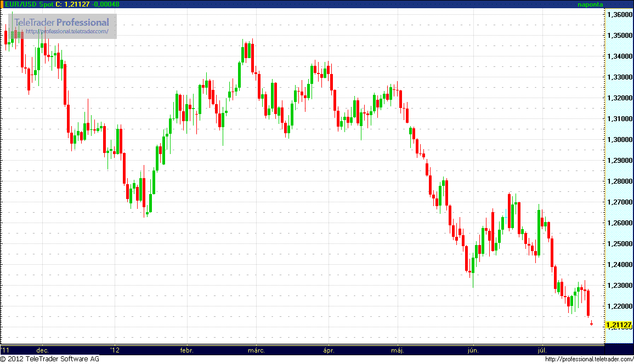Screen dimensions: 634x364
Task: Click the 1,30000 price axis label
Action: pyautogui.click(x=620, y=140)
